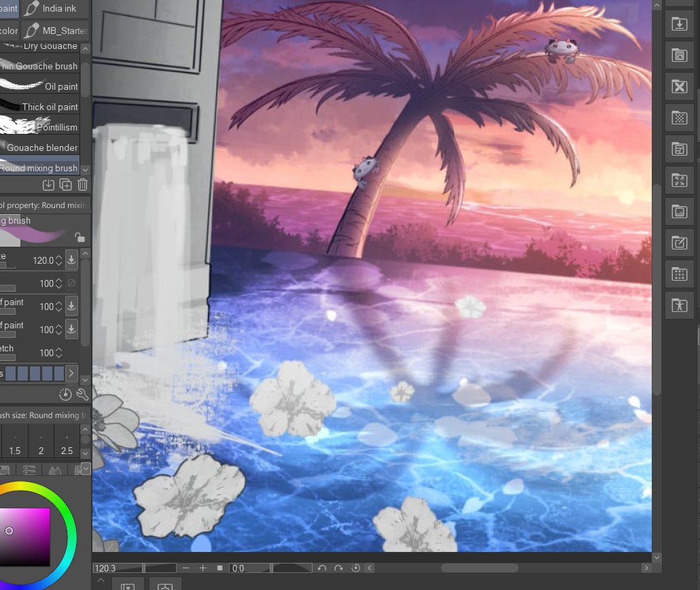
Task: Toggle the tool property lock icon
Action: 80,237
